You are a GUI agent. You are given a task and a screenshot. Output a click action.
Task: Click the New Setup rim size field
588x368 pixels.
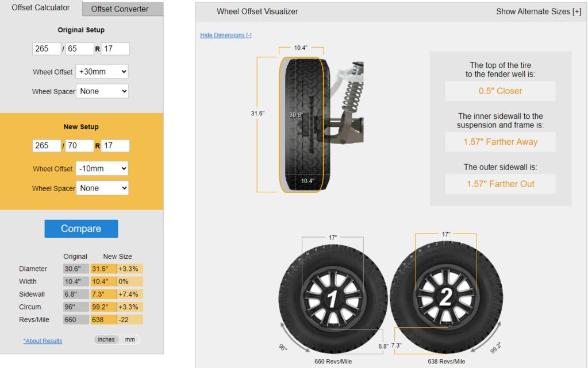[116, 146]
